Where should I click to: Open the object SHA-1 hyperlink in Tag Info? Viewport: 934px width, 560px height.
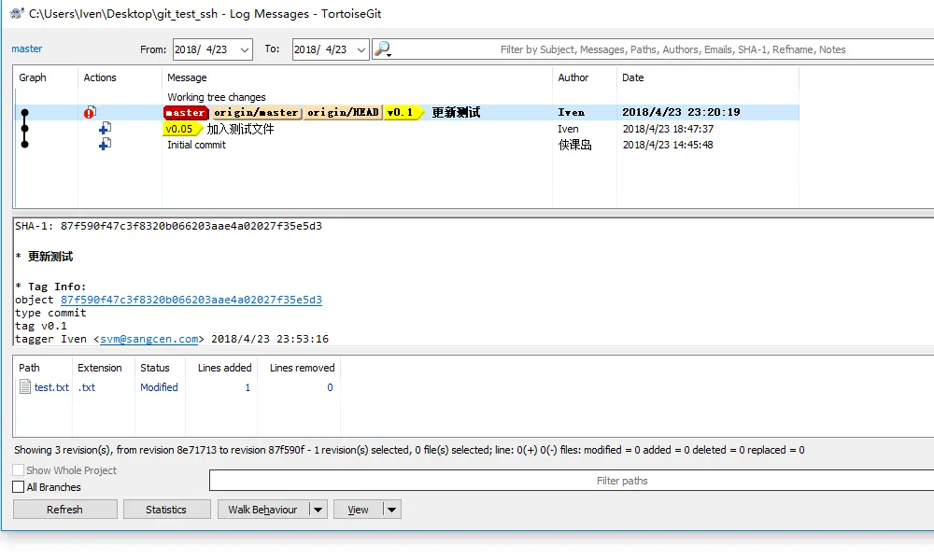click(191, 300)
